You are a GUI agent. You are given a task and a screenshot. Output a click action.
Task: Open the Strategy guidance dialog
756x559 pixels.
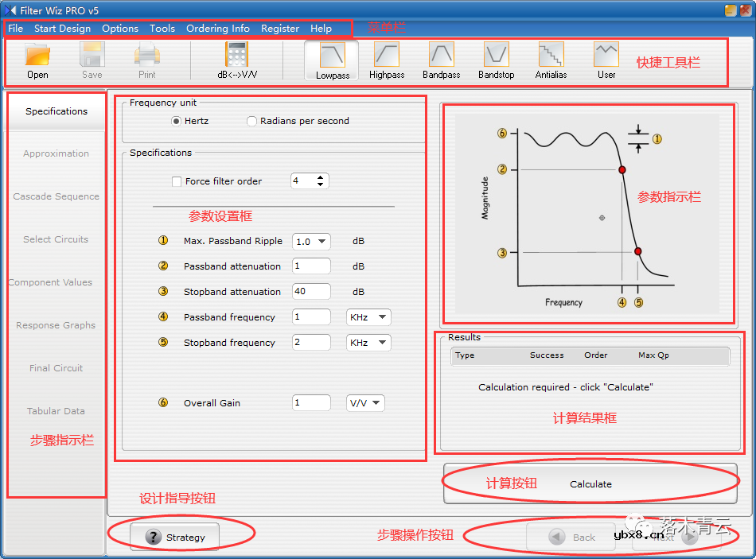pyautogui.click(x=174, y=537)
